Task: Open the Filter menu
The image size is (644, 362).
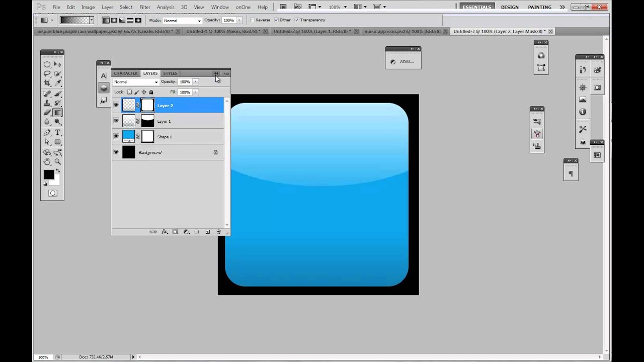Action: point(145,7)
